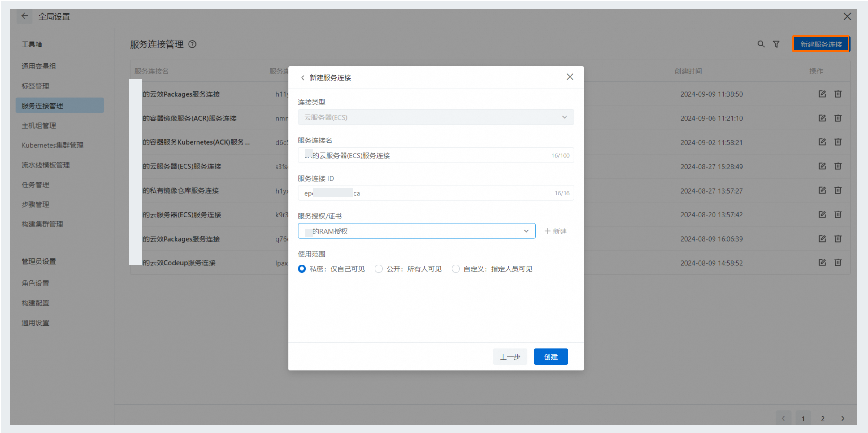Viewport: 868px width, 433px height.
Task: Edit the connection created 2024-09-09 11:38:50
Action: (822, 94)
